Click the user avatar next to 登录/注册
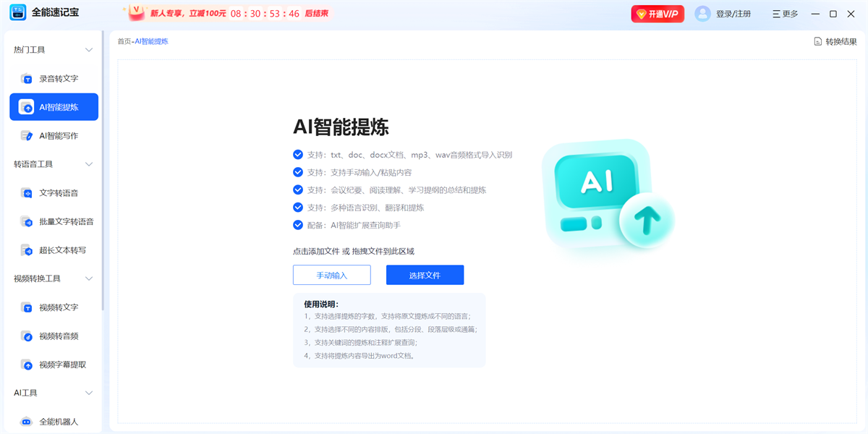The width and height of the screenshot is (868, 434). click(x=702, y=14)
